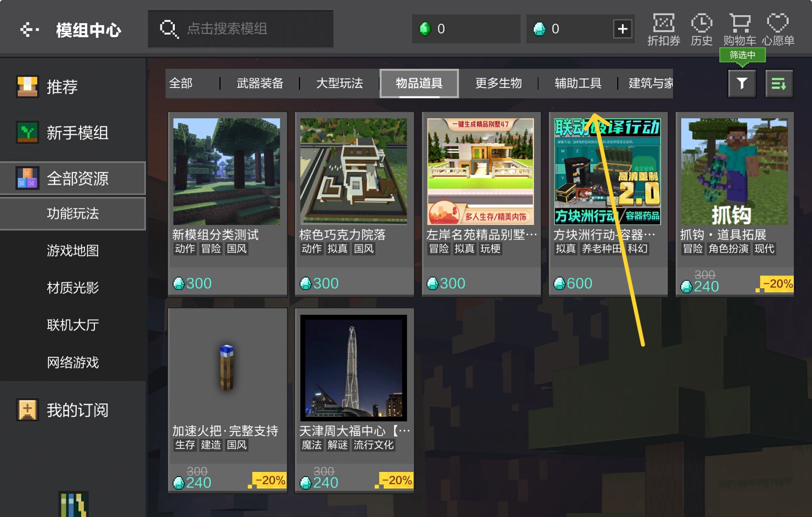Open 新手模组 in the sidebar

tap(77, 133)
